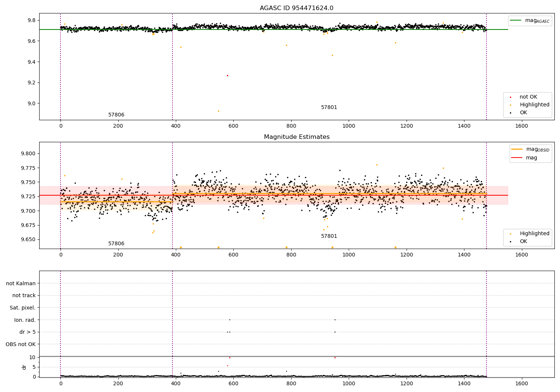Image resolution: width=560 pixels, height=392 pixels.
Task: Select the 'OK' legend entry in top plot
Action: 519,113
